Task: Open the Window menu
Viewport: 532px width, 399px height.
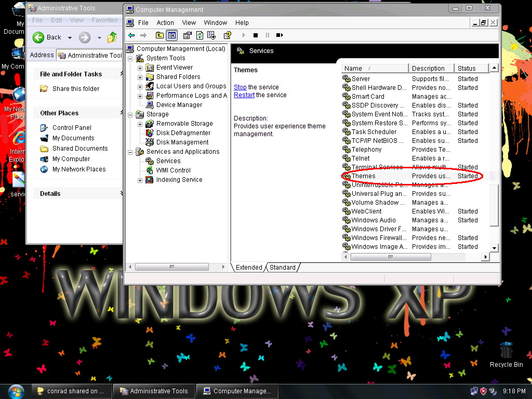Action: pyautogui.click(x=216, y=23)
